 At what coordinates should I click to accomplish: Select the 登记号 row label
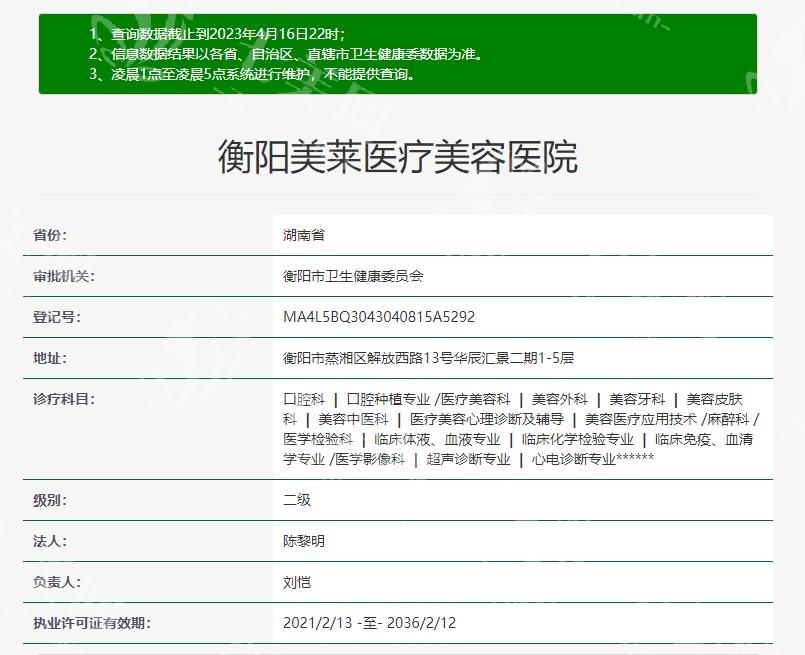click(x=57, y=317)
